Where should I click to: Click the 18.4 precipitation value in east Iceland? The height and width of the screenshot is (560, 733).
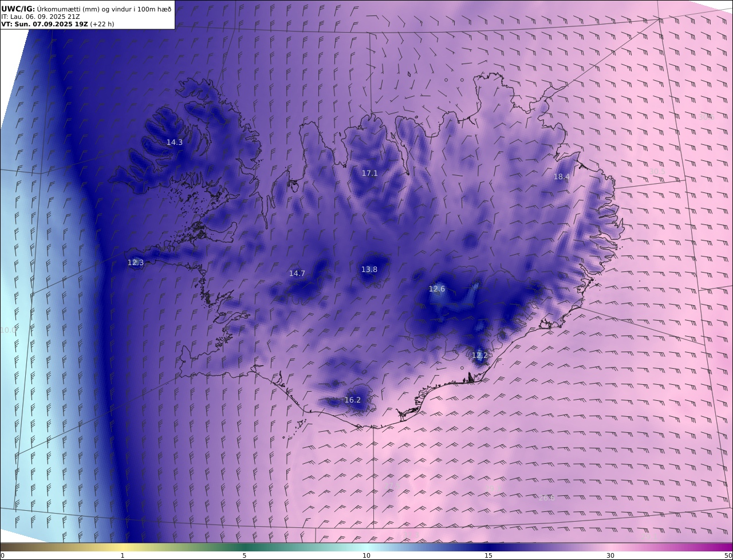point(562,177)
